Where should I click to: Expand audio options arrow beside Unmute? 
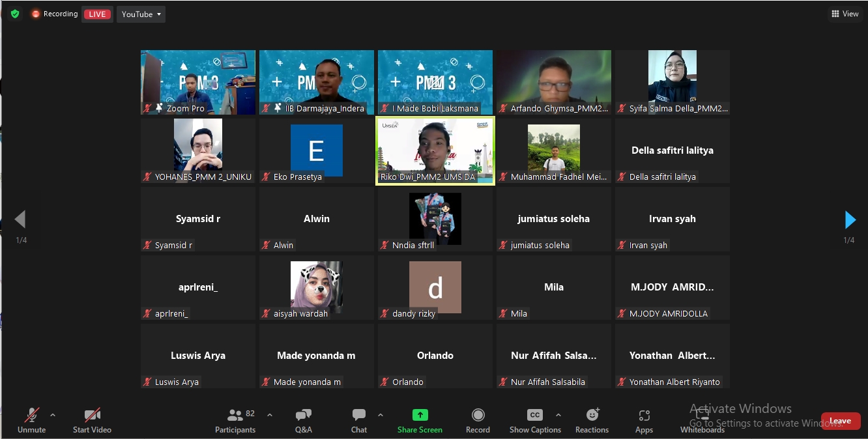coord(53,415)
